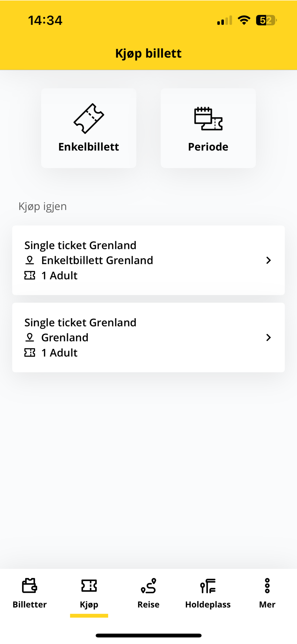The width and height of the screenshot is (297, 644).
Task: Expand first Single ticket Grenland chevron
Action: (268, 260)
